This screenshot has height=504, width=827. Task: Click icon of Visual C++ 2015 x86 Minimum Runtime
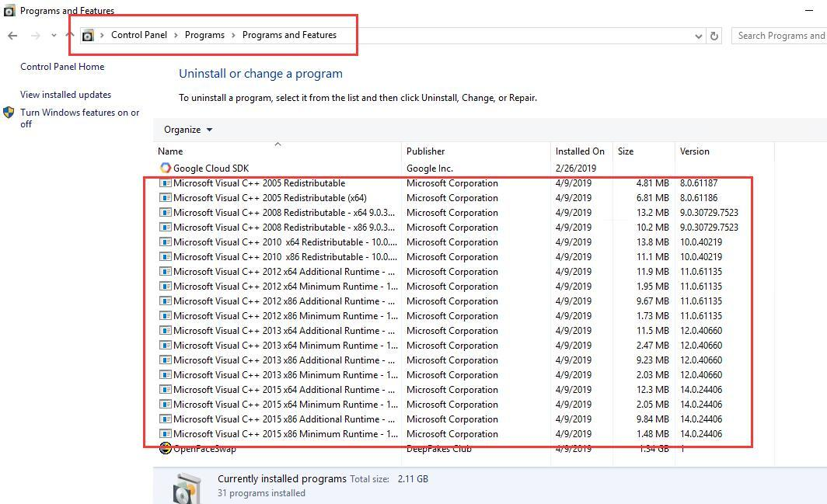click(x=165, y=434)
